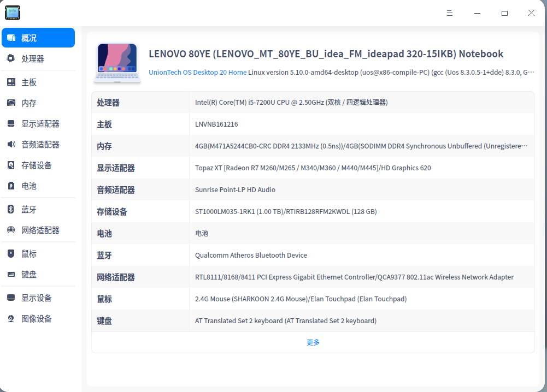The height and width of the screenshot is (392, 547).
Task: Select the 概况 sidebar label
Action: tap(29, 38)
